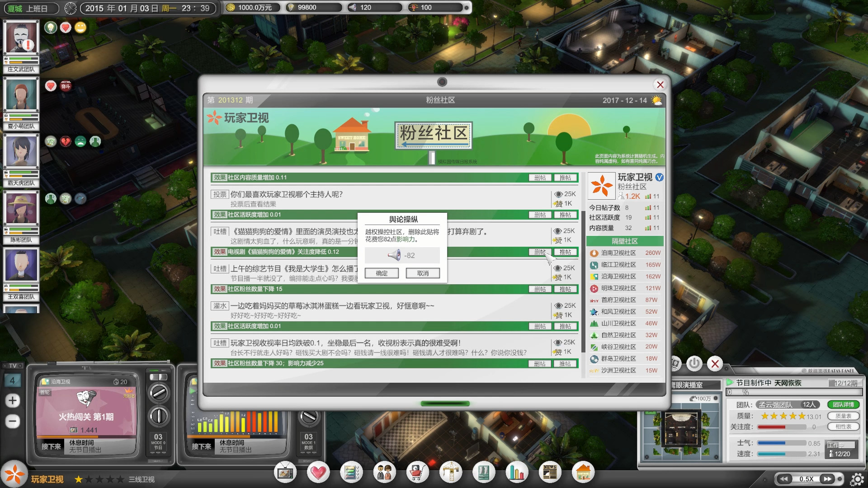Open the vending machine equipment icon

click(x=484, y=472)
